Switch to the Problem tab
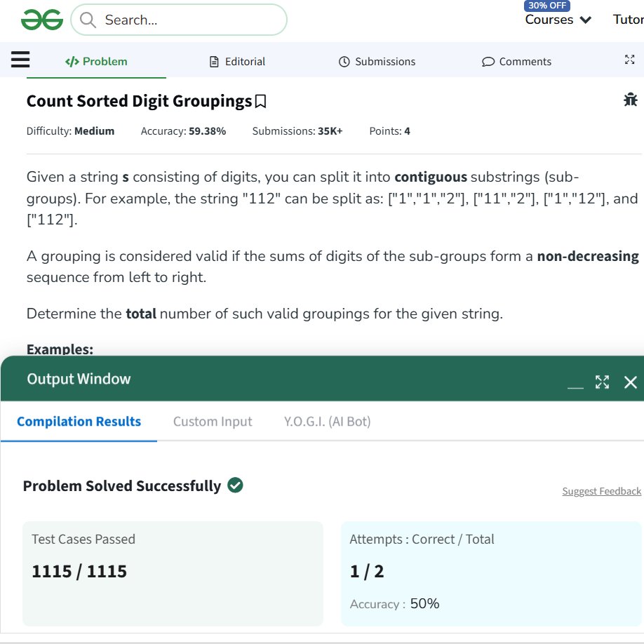The height and width of the screenshot is (644, 644). [x=97, y=62]
